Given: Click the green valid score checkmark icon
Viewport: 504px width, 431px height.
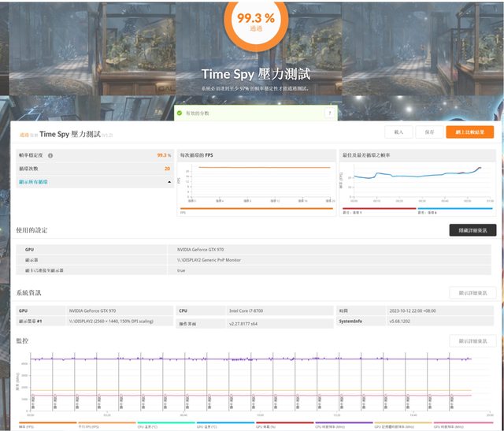Looking at the screenshot, I should [180, 113].
